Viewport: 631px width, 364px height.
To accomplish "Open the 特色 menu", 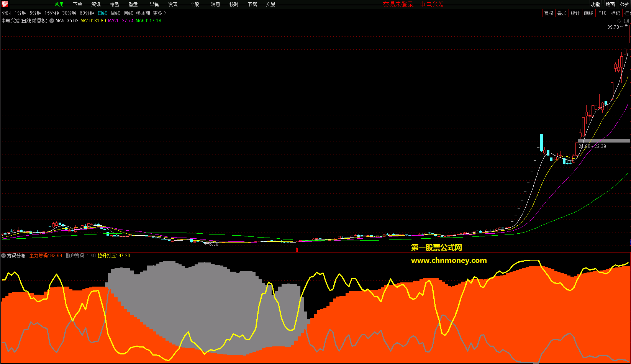I will click(x=114, y=4).
